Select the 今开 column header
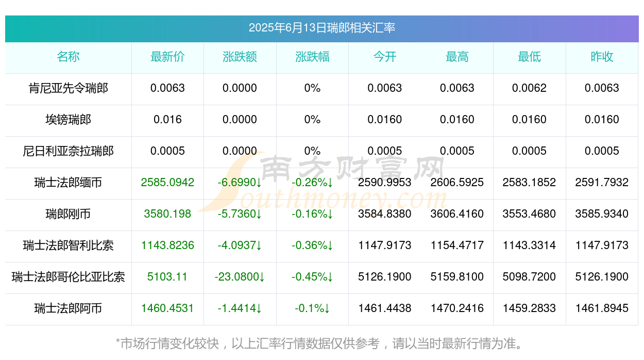 [385, 57]
